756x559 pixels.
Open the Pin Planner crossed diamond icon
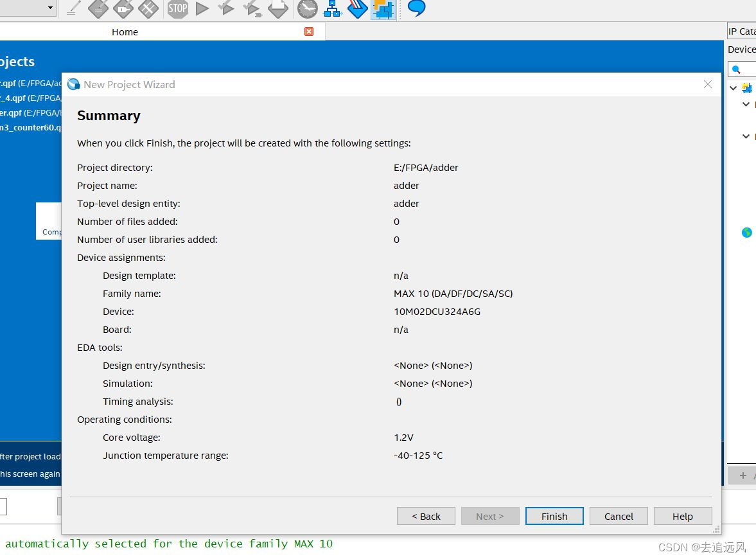(148, 8)
